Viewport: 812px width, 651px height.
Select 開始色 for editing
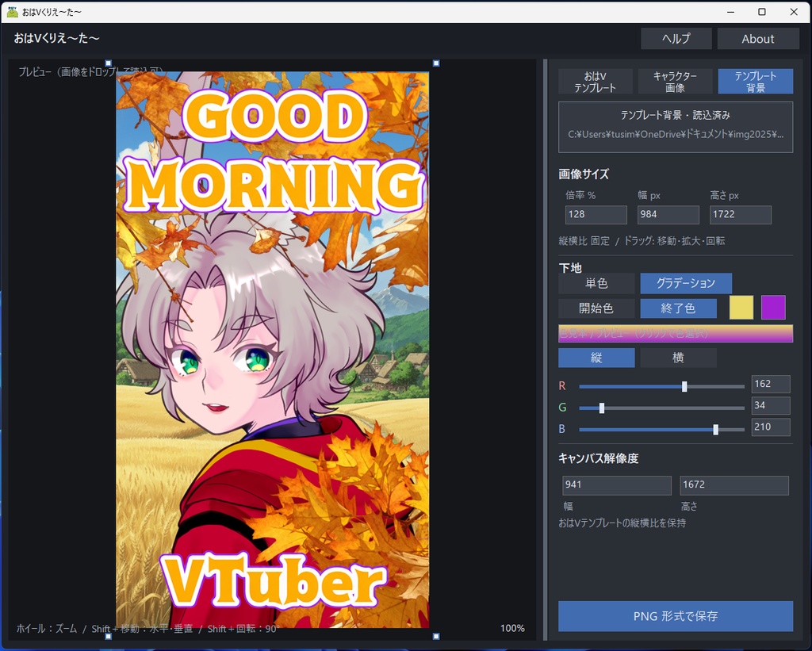click(x=596, y=308)
